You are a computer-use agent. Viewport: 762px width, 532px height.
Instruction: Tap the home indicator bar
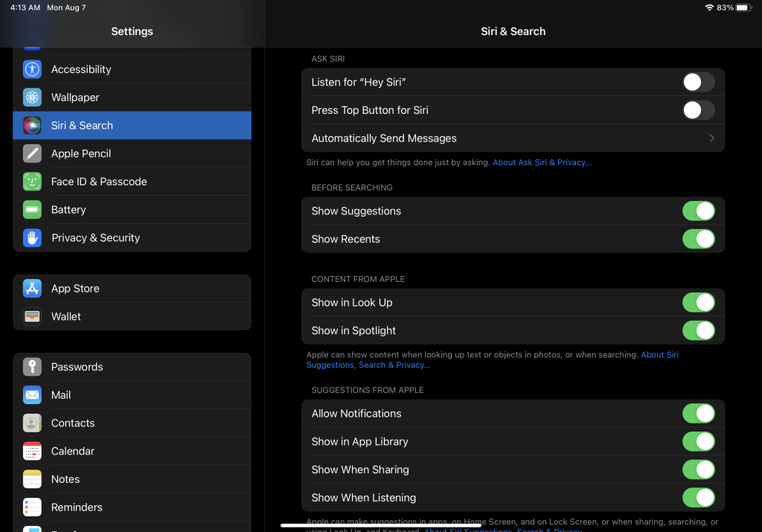[381, 525]
